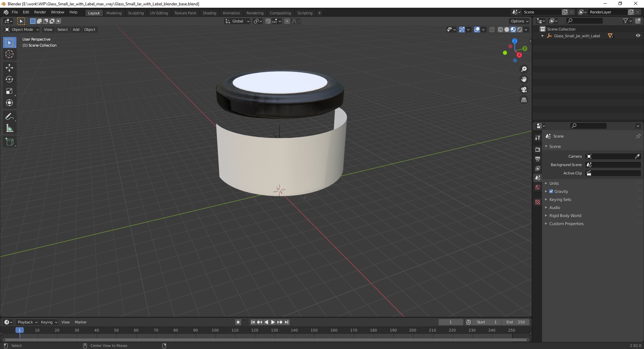Open the World properties tab
Viewport: 644px width, 349px height.
pyautogui.click(x=538, y=187)
